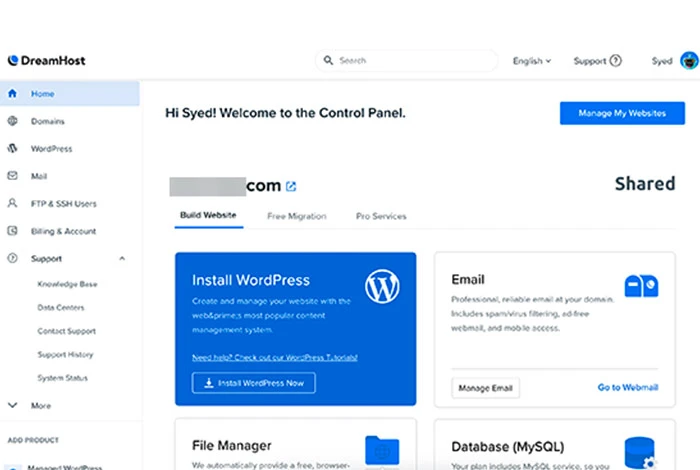Click the Mail envelope icon

12,176
